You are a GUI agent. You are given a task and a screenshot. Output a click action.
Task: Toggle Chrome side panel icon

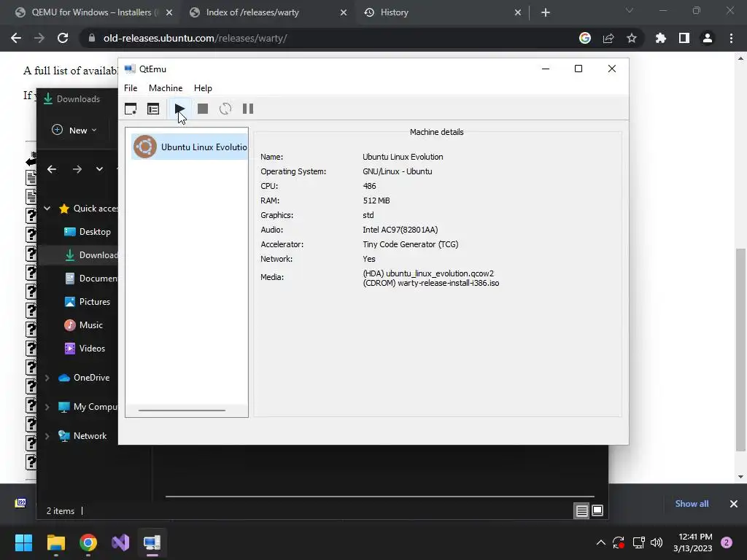click(x=684, y=38)
